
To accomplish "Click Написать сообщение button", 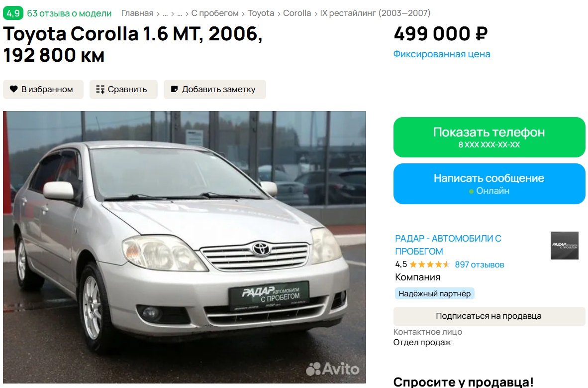I will coord(489,184).
